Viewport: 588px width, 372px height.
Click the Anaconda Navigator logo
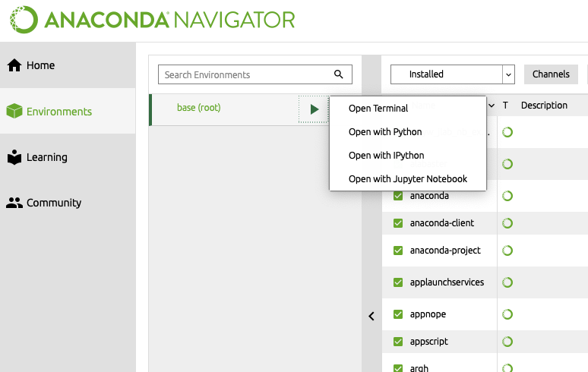tap(152, 20)
